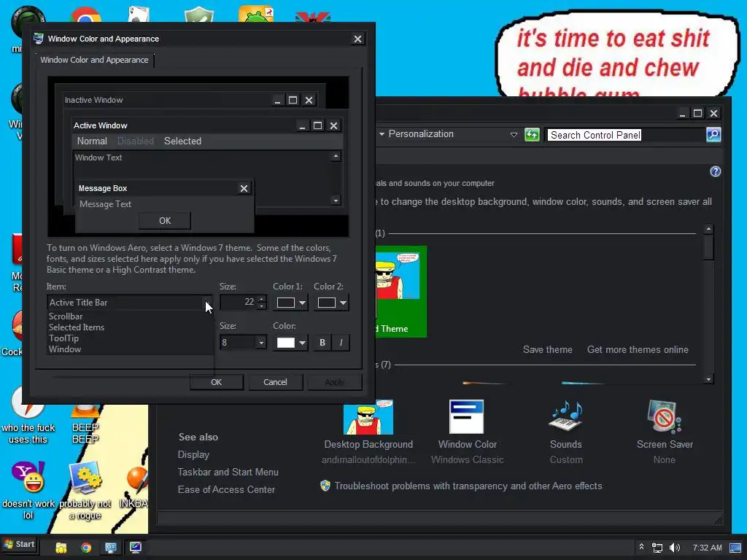
Task: Click the themes list scroll down arrow
Action: (709, 379)
